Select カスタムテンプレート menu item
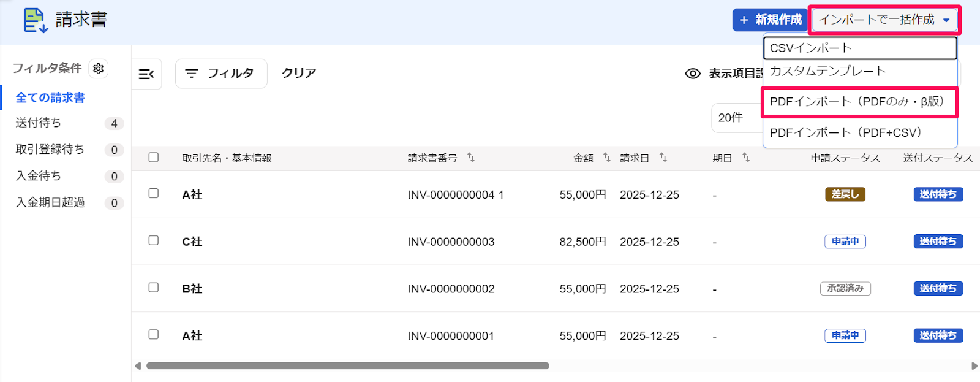Screen dimensions: 980x382 click(860, 71)
